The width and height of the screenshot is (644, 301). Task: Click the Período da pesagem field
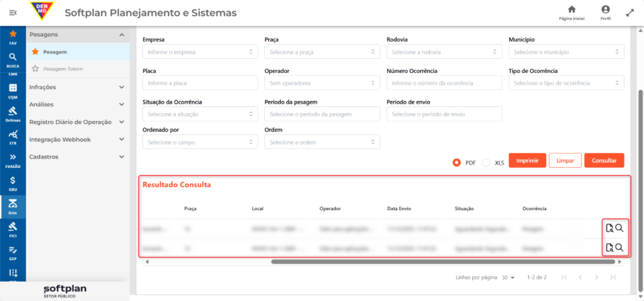[322, 114]
